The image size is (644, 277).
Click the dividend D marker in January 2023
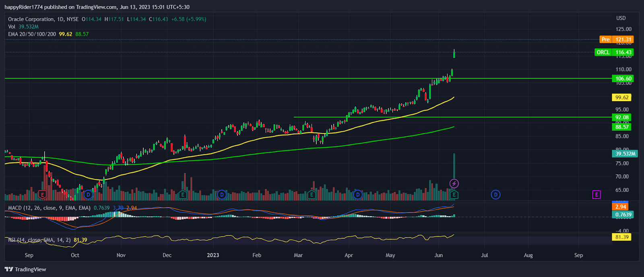(221, 195)
